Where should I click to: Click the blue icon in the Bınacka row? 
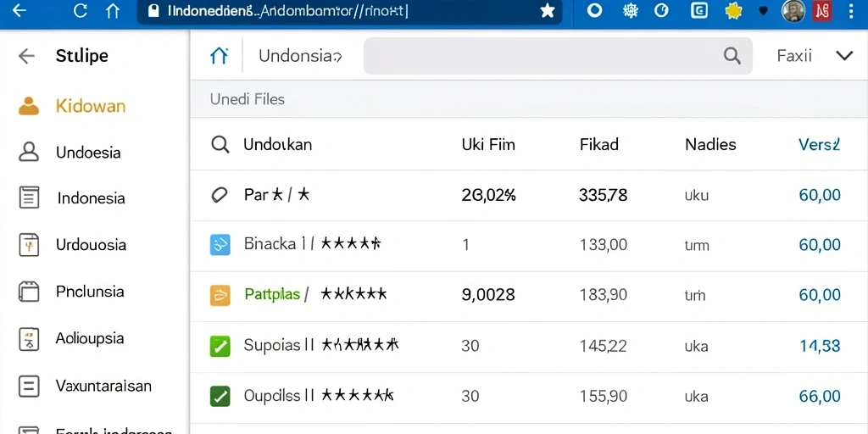point(220,245)
